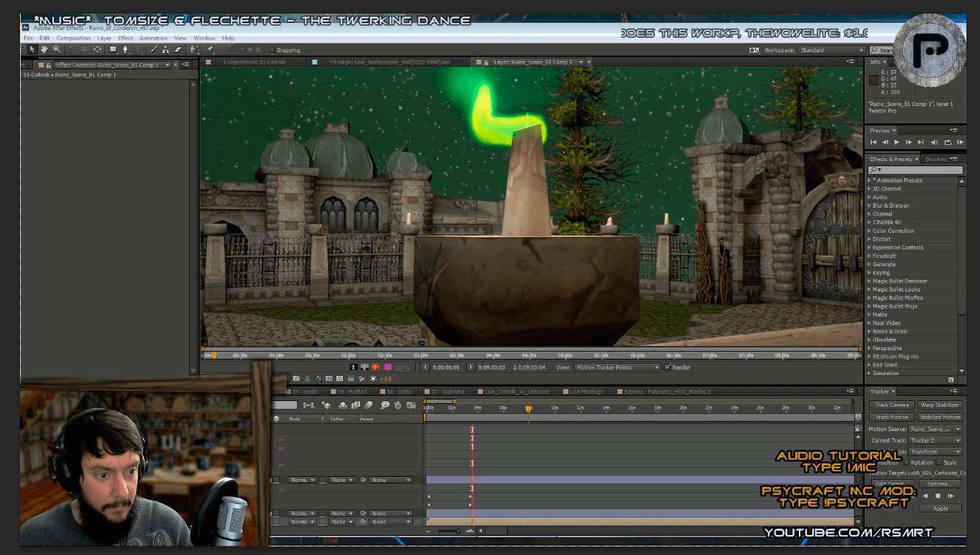Expand the Animation Presets category
The height and width of the screenshot is (555, 980).
pos(870,180)
